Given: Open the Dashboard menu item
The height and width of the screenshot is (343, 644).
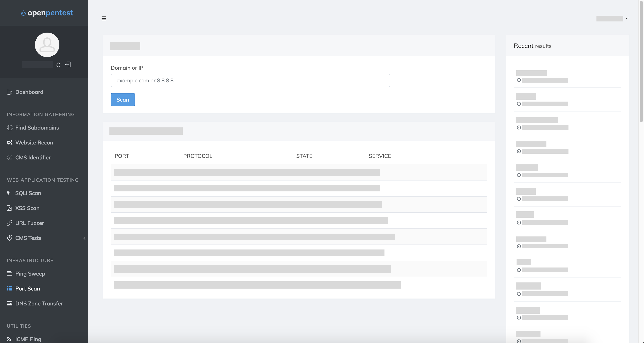Looking at the screenshot, I should [29, 92].
